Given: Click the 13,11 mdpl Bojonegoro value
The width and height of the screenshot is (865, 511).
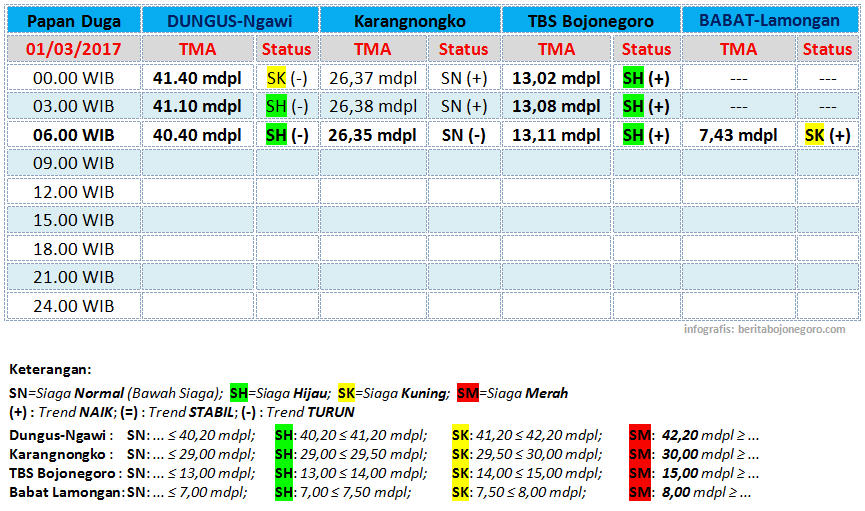Looking at the screenshot, I should point(556,135).
